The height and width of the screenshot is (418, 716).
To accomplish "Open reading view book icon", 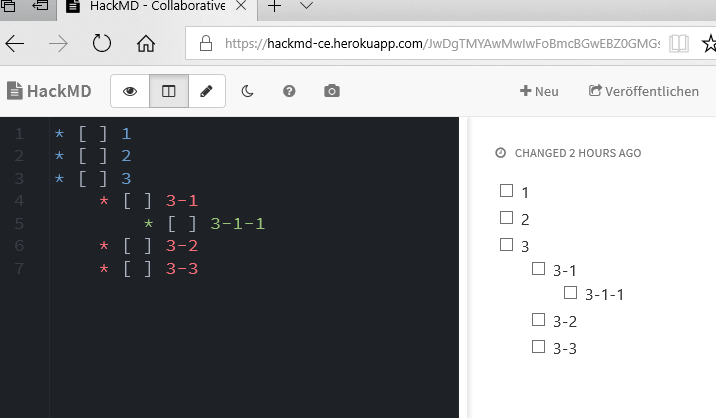I will tap(679, 43).
